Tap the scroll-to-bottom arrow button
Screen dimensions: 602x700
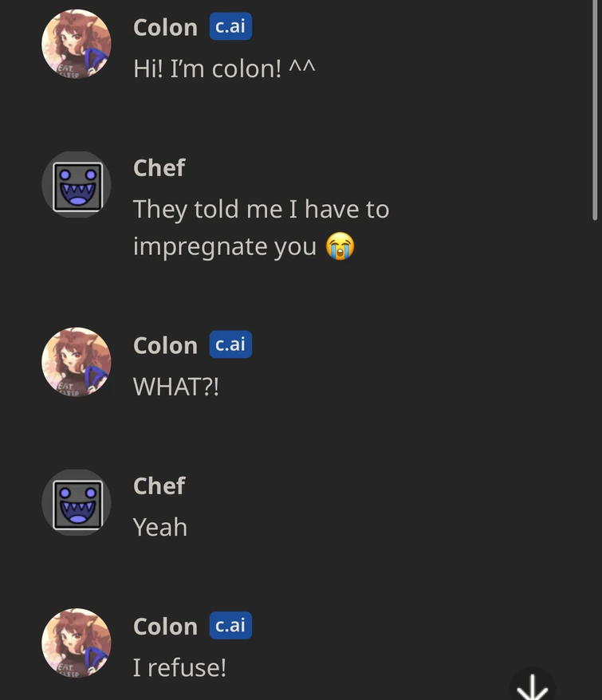pos(533,686)
